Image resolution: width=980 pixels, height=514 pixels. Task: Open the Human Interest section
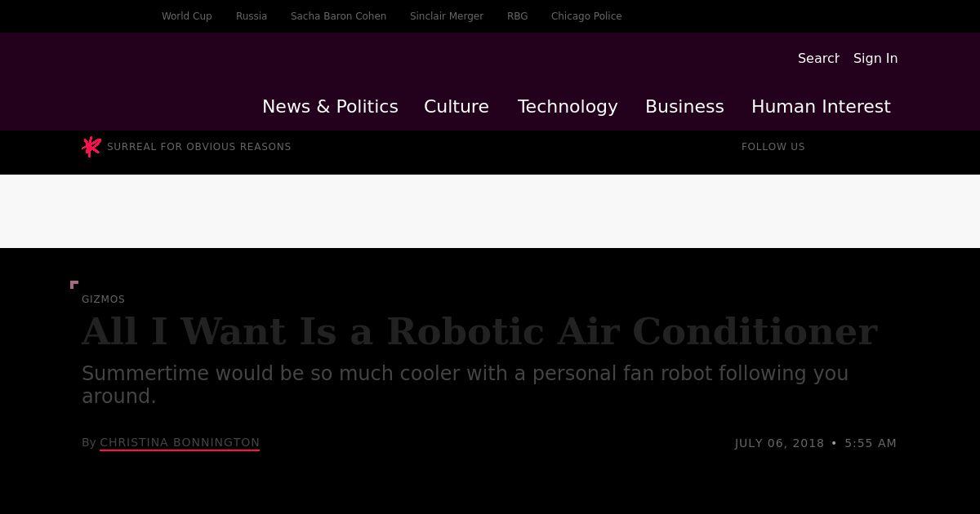[x=821, y=107]
